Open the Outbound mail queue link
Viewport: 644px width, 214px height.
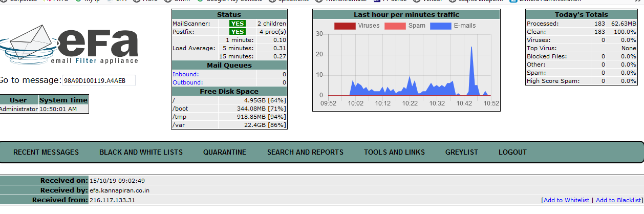coord(187,82)
